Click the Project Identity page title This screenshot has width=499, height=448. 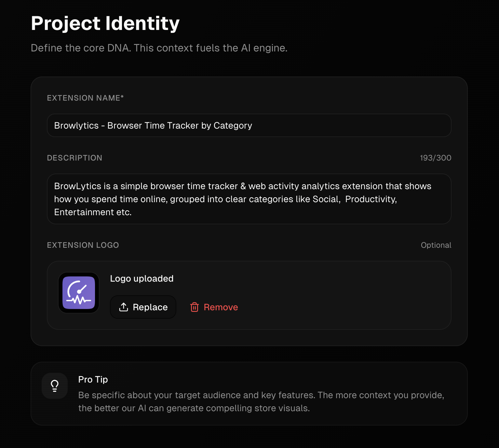point(105,23)
